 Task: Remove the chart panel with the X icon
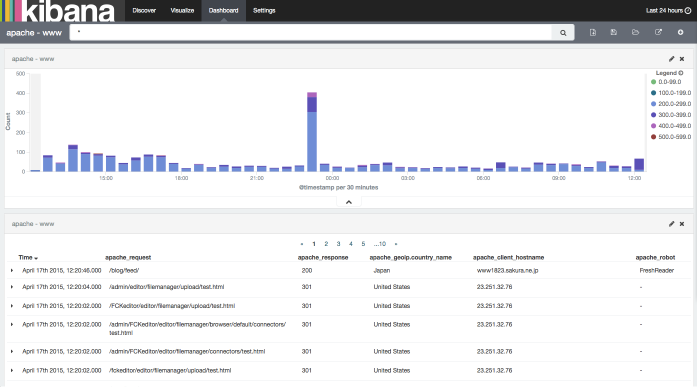pyautogui.click(x=682, y=59)
